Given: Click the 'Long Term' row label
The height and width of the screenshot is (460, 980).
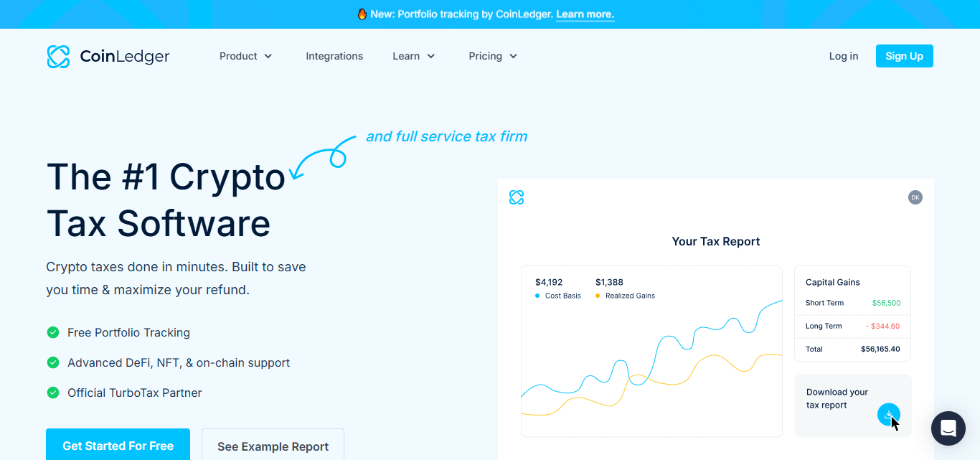Looking at the screenshot, I should (x=824, y=326).
